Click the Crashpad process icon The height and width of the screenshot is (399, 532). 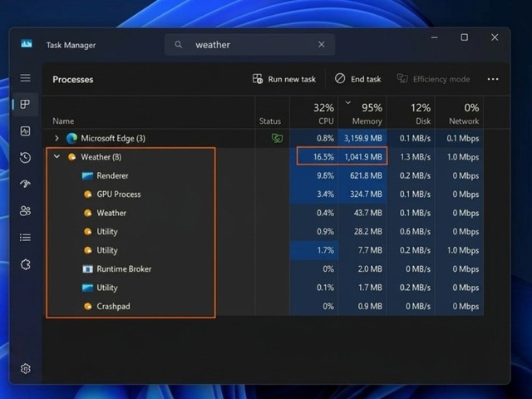point(87,307)
